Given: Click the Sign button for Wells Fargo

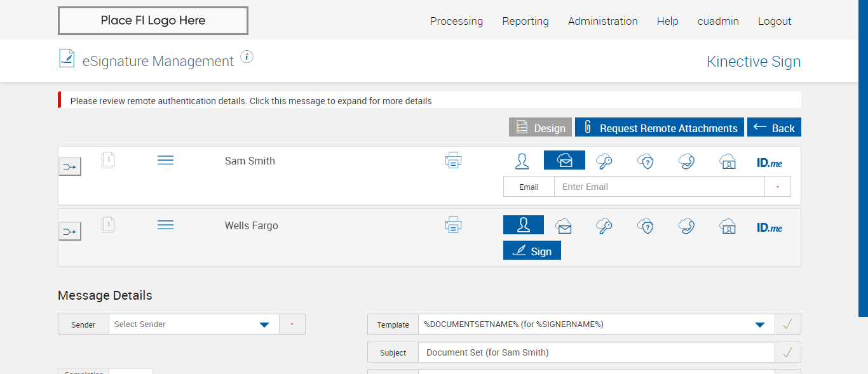Looking at the screenshot, I should click(x=532, y=251).
